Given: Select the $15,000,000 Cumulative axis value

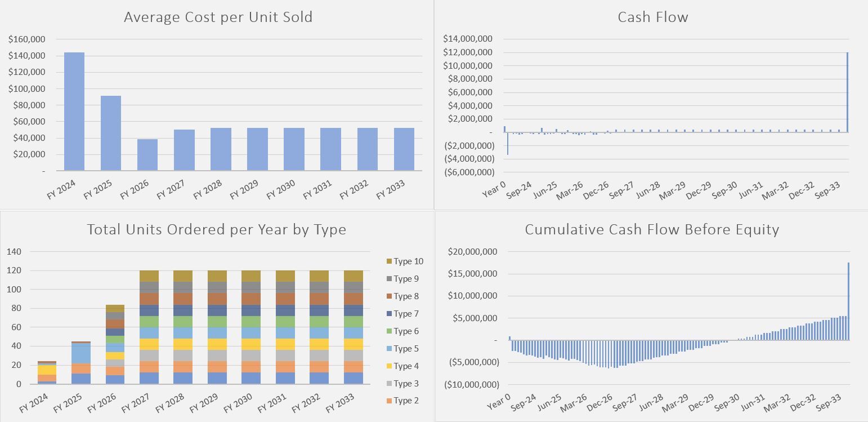Looking at the screenshot, I should 473,274.
